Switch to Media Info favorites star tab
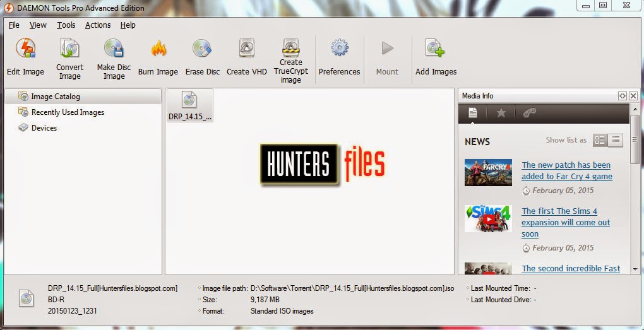644x330 pixels. point(501,113)
